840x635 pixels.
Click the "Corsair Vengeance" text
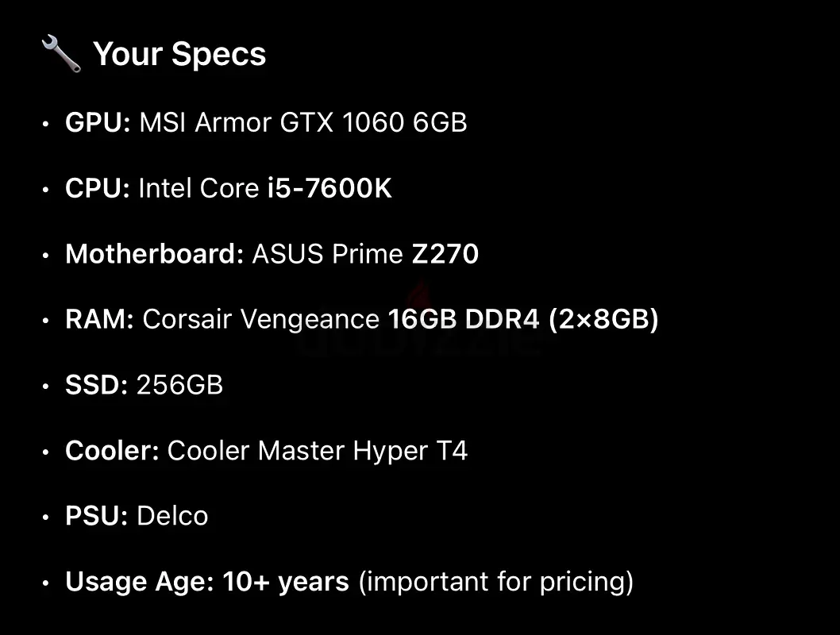click(x=260, y=320)
